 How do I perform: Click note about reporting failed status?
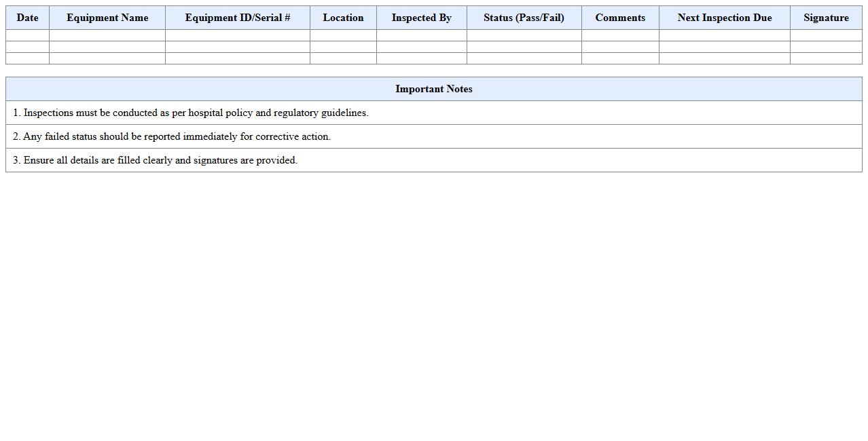tap(172, 136)
